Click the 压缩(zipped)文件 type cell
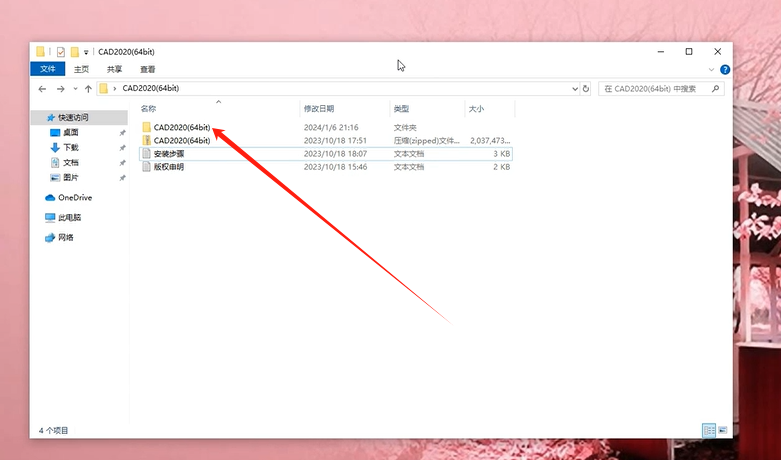Screen dimensions: 781x460 tap(426, 141)
